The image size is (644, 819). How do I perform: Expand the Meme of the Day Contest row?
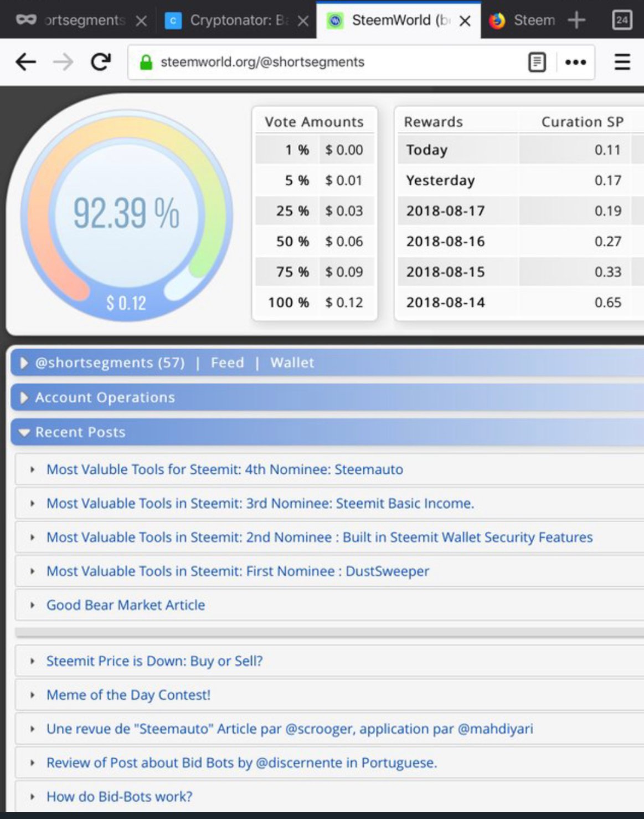(32, 694)
